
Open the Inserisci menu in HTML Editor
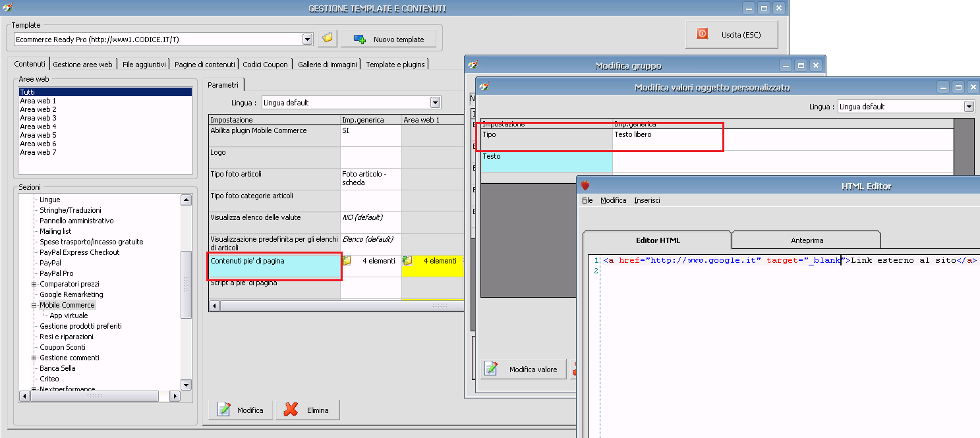pos(647,200)
